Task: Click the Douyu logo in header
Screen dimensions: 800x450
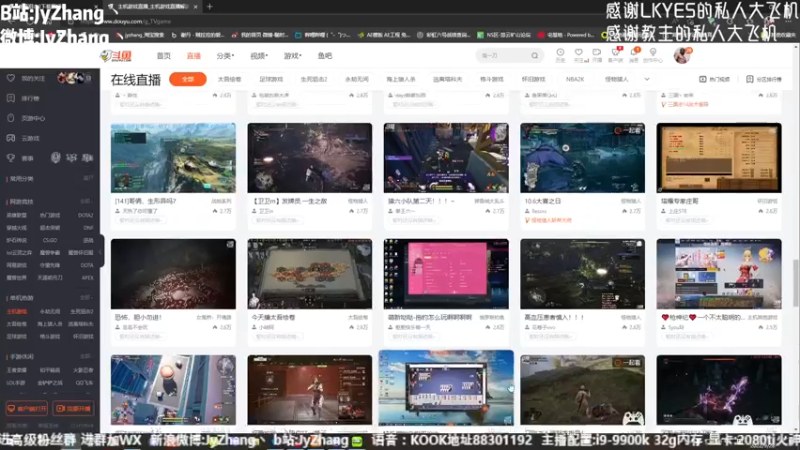Action: 116,56
